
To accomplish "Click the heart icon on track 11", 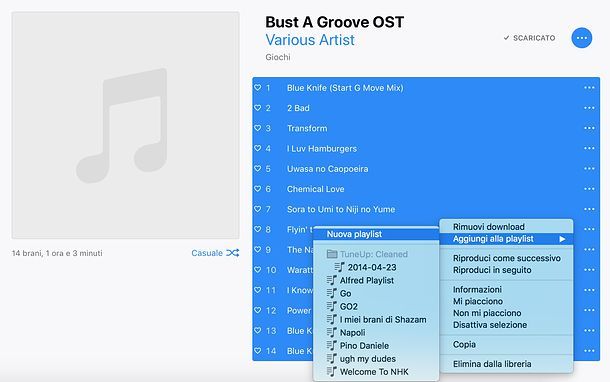I will coord(258,290).
